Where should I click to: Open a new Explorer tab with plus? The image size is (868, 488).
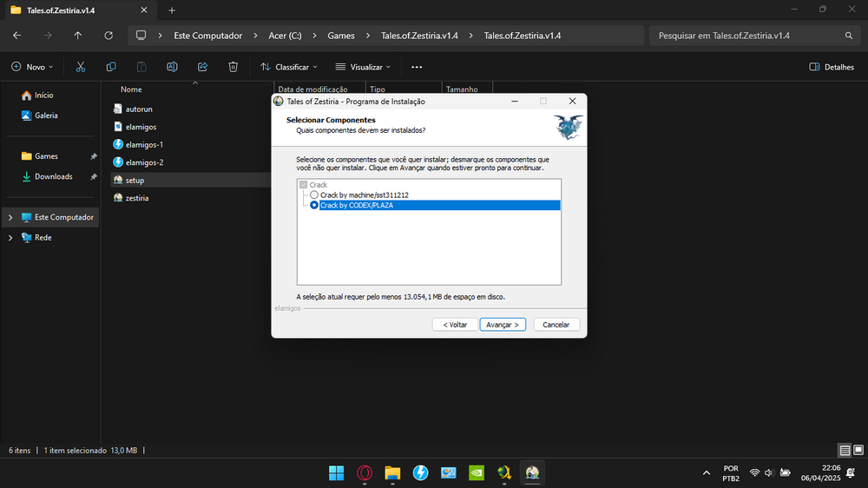pos(172,10)
